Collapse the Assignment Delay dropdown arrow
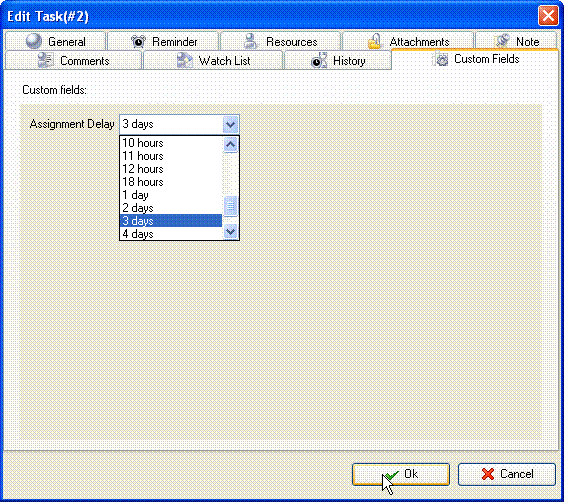Viewport: 564px width, 502px height. 230,124
